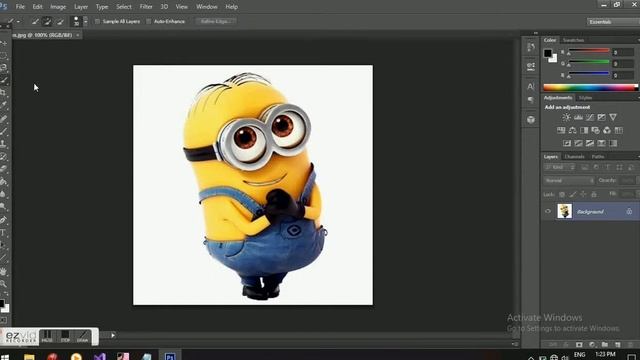The width and height of the screenshot is (640, 360).
Task: Switch to the Paths tab
Action: click(598, 157)
